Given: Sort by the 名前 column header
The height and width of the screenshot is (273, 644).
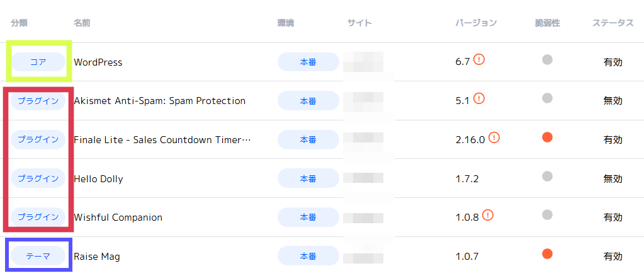Looking at the screenshot, I should coord(82,23).
